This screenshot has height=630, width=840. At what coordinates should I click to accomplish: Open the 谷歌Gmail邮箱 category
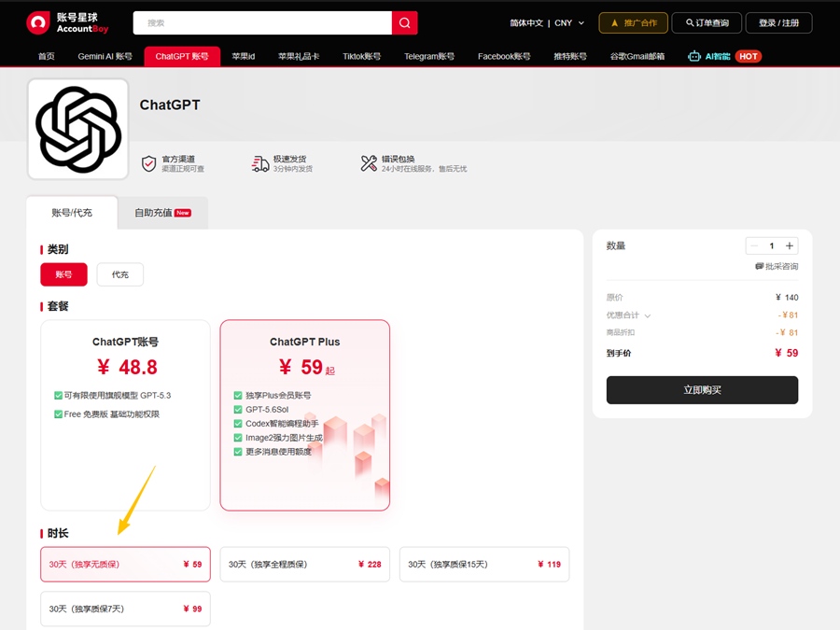(637, 56)
